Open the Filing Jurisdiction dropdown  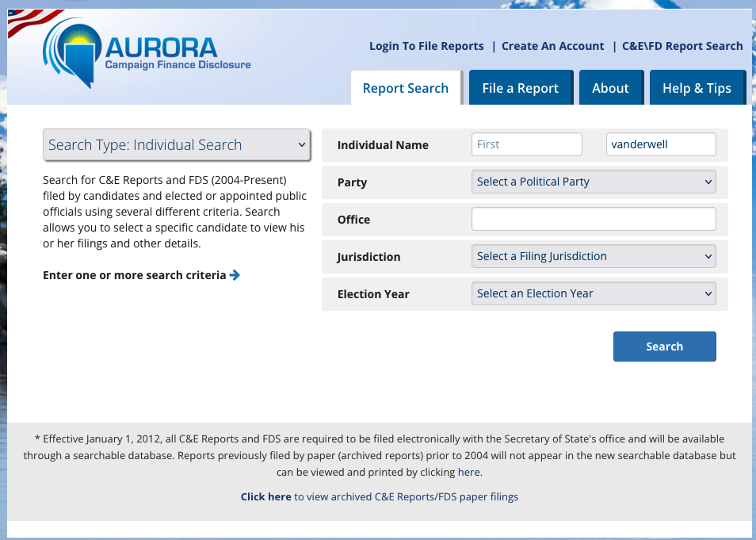point(594,256)
